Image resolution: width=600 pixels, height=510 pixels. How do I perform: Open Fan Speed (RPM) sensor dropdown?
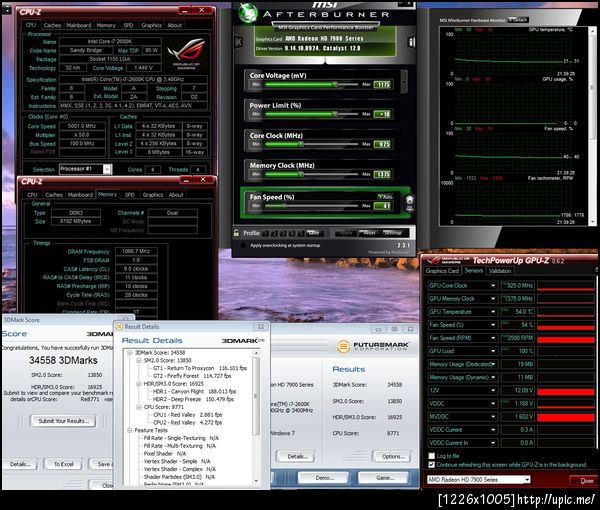(x=493, y=338)
